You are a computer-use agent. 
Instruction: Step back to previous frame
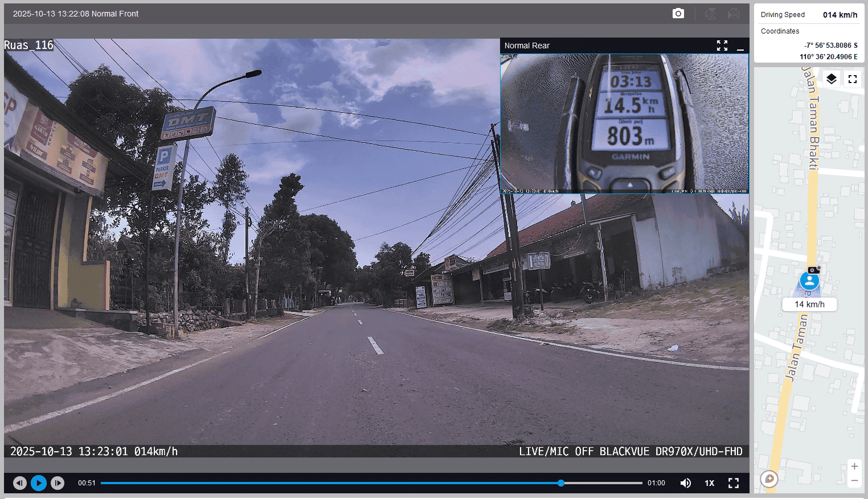pos(20,483)
